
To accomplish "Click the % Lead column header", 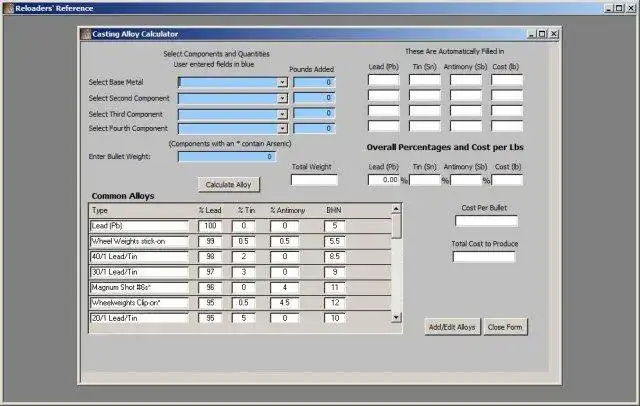I will [x=210, y=211].
